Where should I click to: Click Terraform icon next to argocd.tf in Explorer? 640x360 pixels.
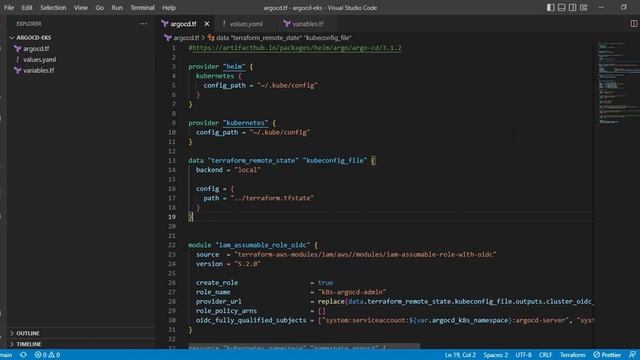pyautogui.click(x=18, y=49)
